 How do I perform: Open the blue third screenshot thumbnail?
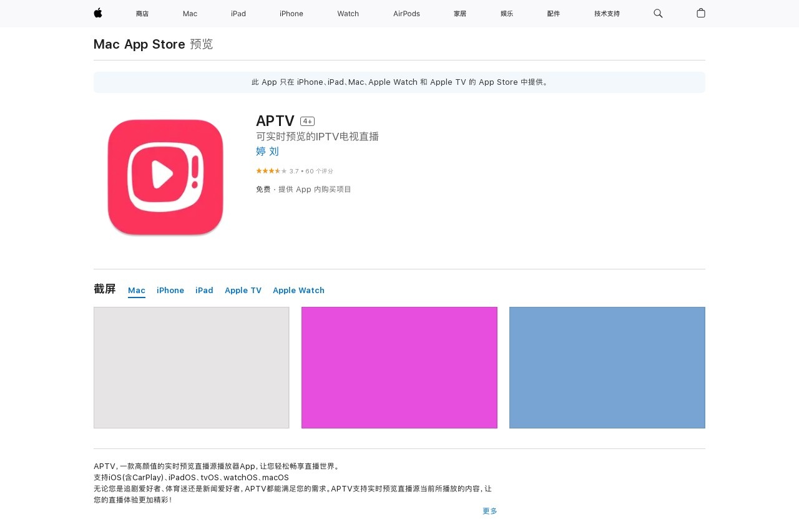pos(607,368)
